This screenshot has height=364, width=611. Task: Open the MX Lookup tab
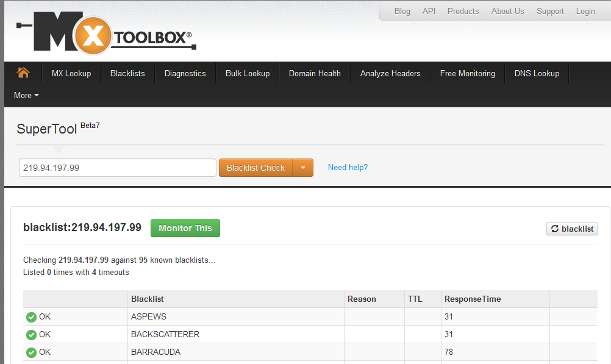tap(71, 73)
